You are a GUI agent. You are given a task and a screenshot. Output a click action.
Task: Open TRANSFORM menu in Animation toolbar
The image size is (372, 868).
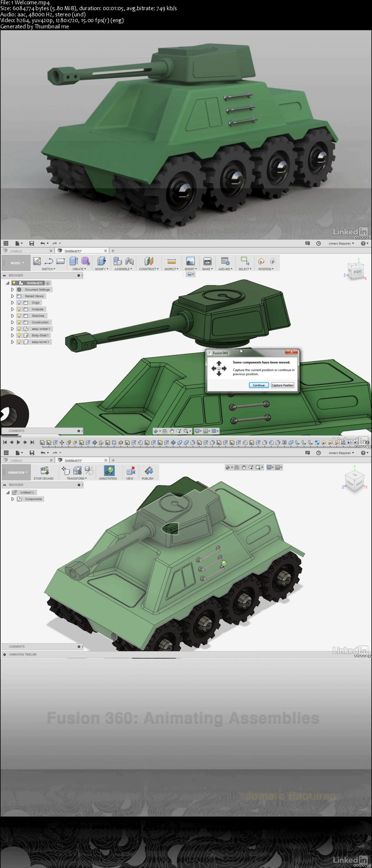[77, 479]
